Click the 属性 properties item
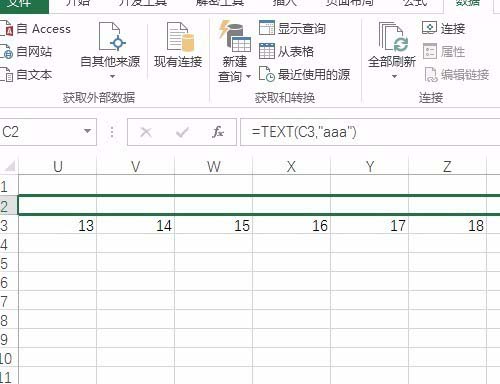This screenshot has width=500, height=384. [444, 52]
